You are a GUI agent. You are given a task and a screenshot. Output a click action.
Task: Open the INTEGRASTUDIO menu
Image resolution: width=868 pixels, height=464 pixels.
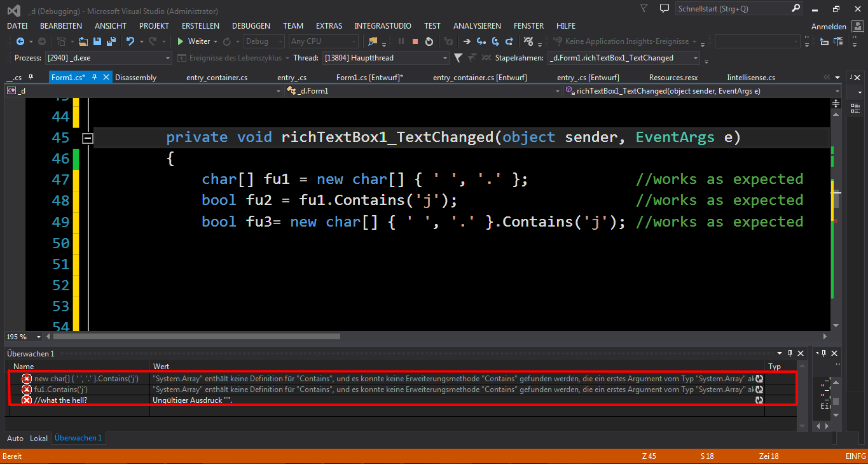pos(383,26)
